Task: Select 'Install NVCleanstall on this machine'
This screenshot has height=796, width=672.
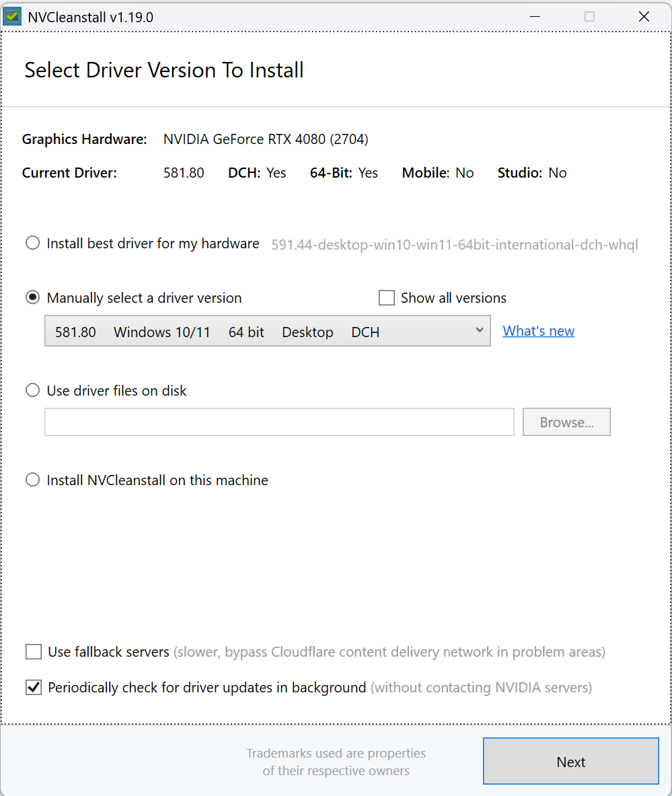Action: pyautogui.click(x=32, y=479)
